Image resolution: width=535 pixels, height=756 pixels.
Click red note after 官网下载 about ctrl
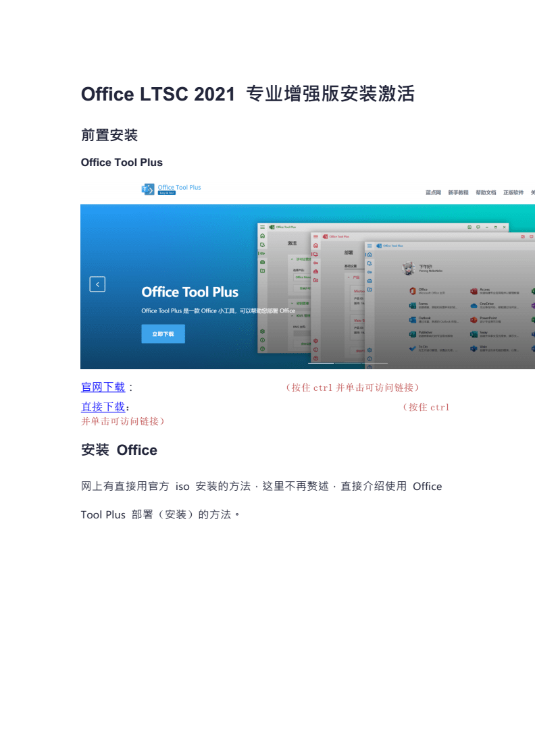[x=353, y=387]
